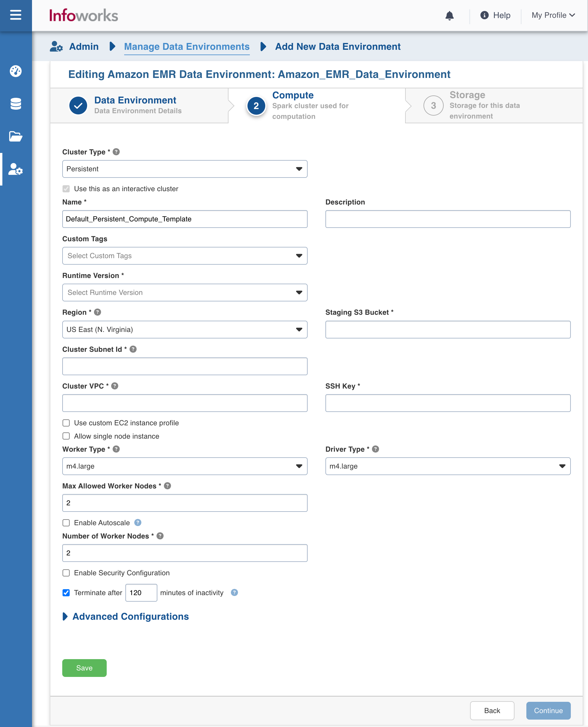This screenshot has height=727, width=588.
Task: Click the Back button
Action: (492, 710)
